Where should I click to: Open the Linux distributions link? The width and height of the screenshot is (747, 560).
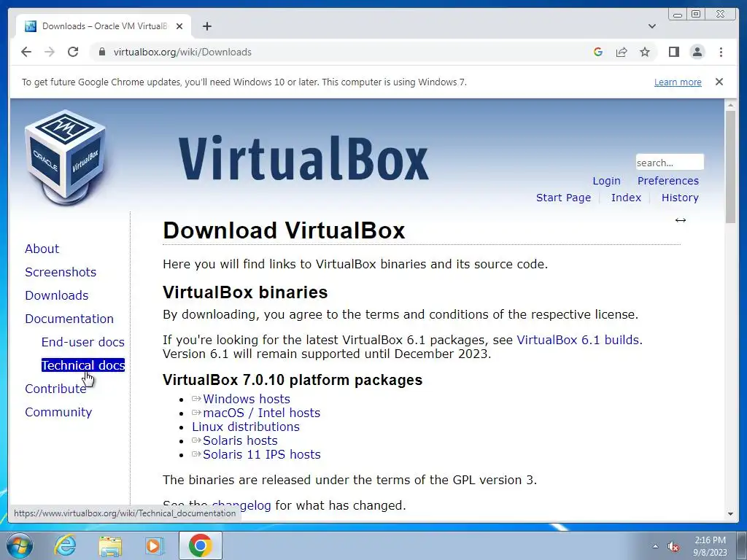(246, 427)
